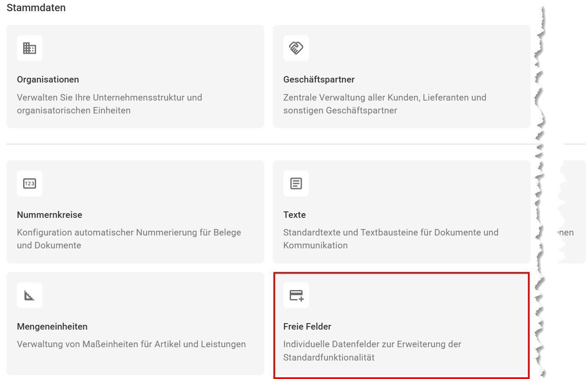Click description about Kunden and Lieferanten
Image resolution: width=588 pixels, height=379 pixels.
[385, 104]
